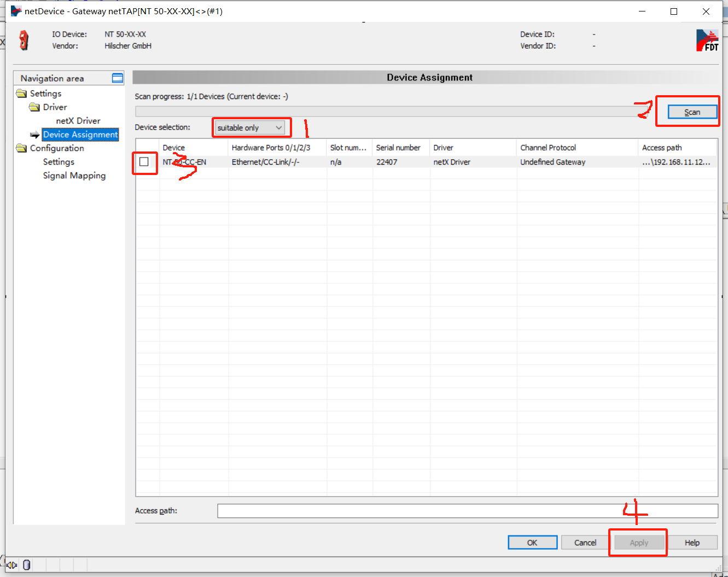Screen dimensions: 728x577
Task: Click the Navigation area panel toggle icon
Action: click(x=118, y=78)
